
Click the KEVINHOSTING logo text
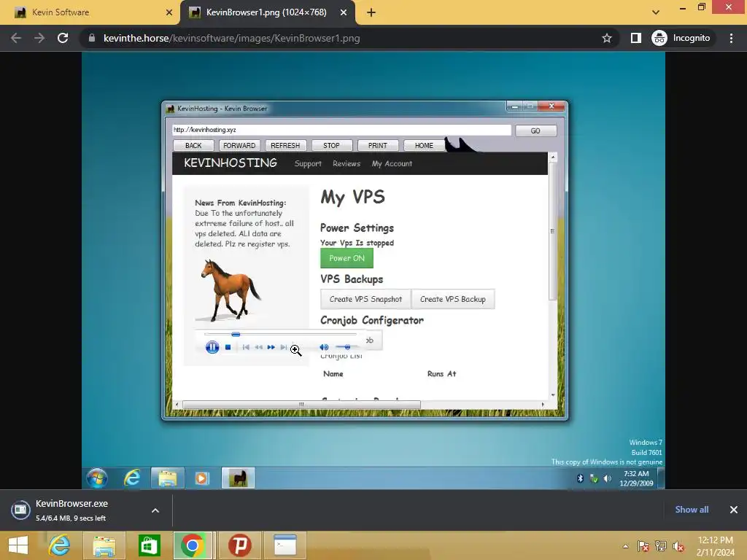230,163
